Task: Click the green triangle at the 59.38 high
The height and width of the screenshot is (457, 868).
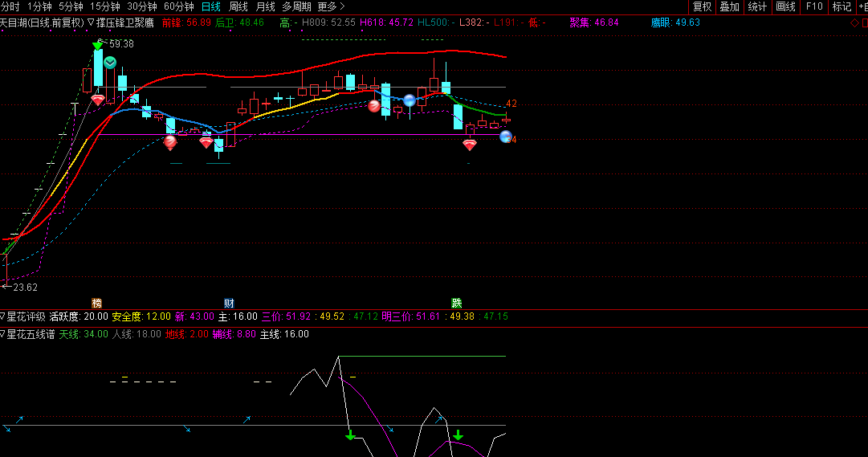Action: [98, 47]
